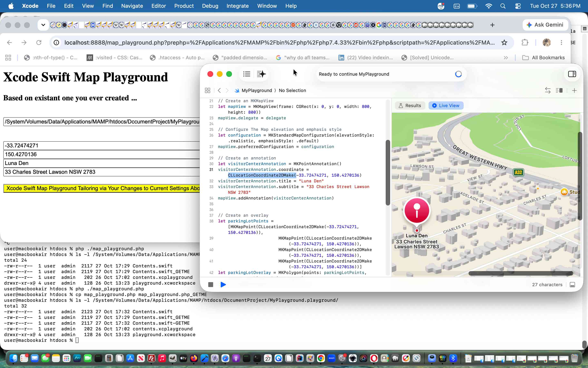
Task: Click the Live View horizontal scrollbar
Action: coord(521,274)
